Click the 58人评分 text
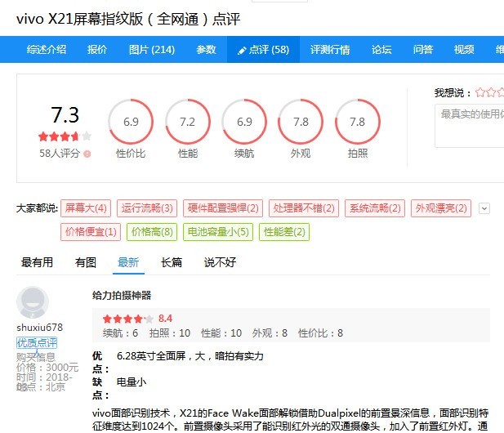The image size is (504, 433). click(60, 154)
